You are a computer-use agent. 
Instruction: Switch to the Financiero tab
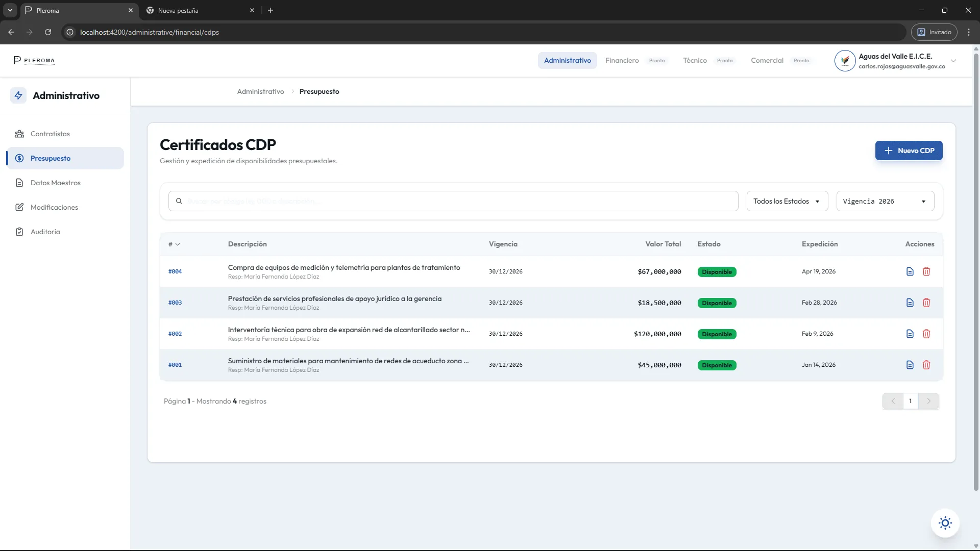pyautogui.click(x=622, y=60)
